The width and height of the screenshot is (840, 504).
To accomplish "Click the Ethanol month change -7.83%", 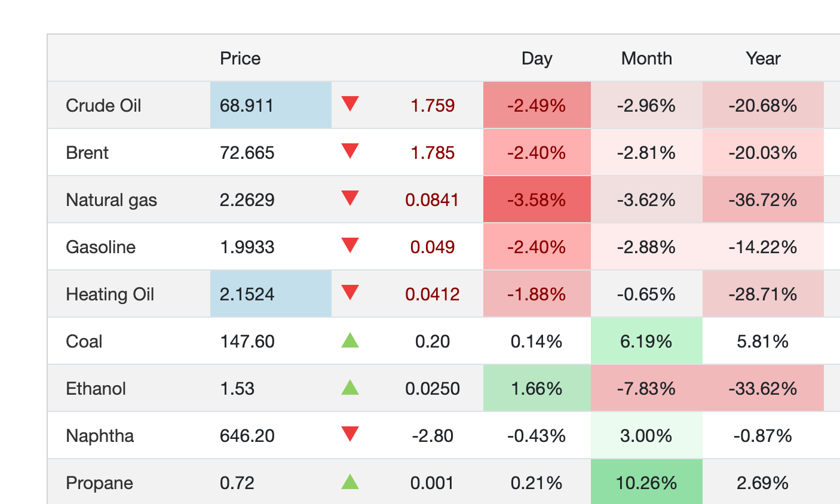I will point(646,389).
